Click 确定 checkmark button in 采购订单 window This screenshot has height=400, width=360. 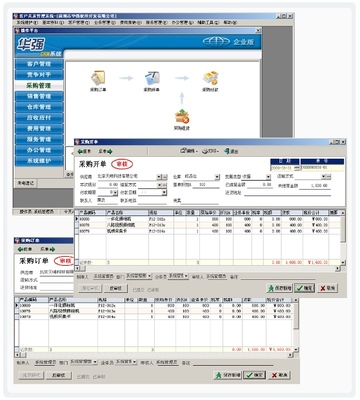[x=254, y=375]
